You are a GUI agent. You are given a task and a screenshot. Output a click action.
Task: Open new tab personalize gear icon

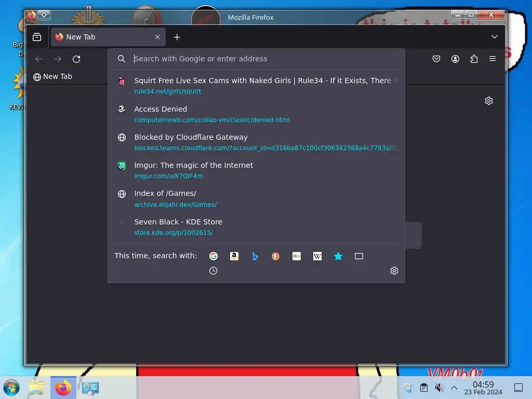[488, 101]
